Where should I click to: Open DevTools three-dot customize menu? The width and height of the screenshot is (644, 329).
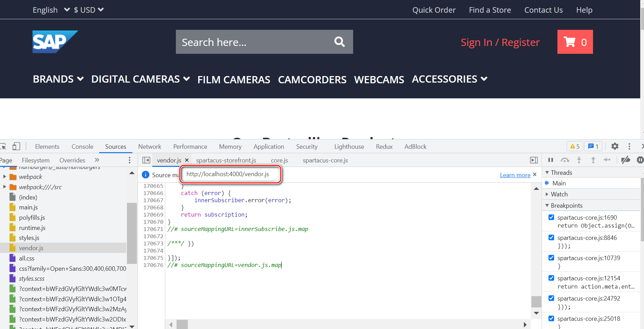[x=629, y=146]
